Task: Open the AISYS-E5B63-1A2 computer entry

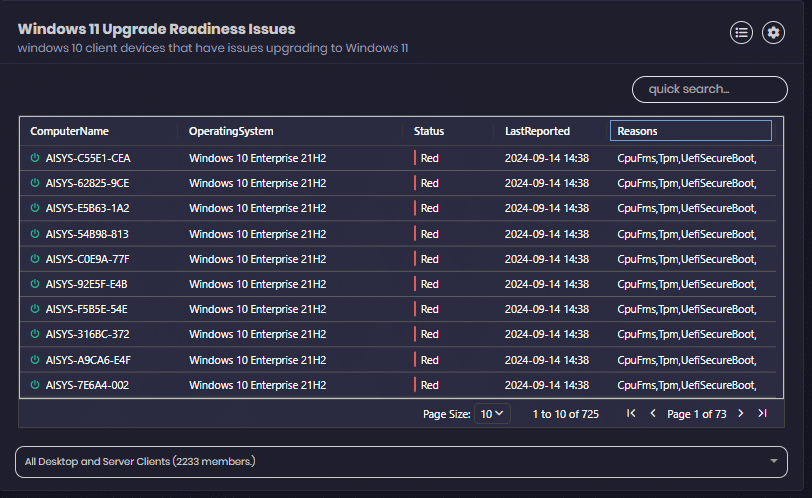Action: coord(87,208)
